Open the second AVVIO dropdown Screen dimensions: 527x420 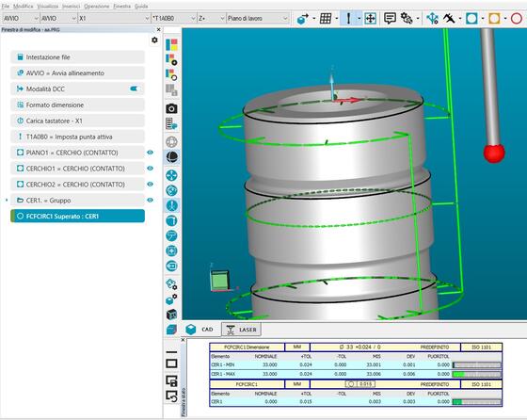click(x=58, y=18)
